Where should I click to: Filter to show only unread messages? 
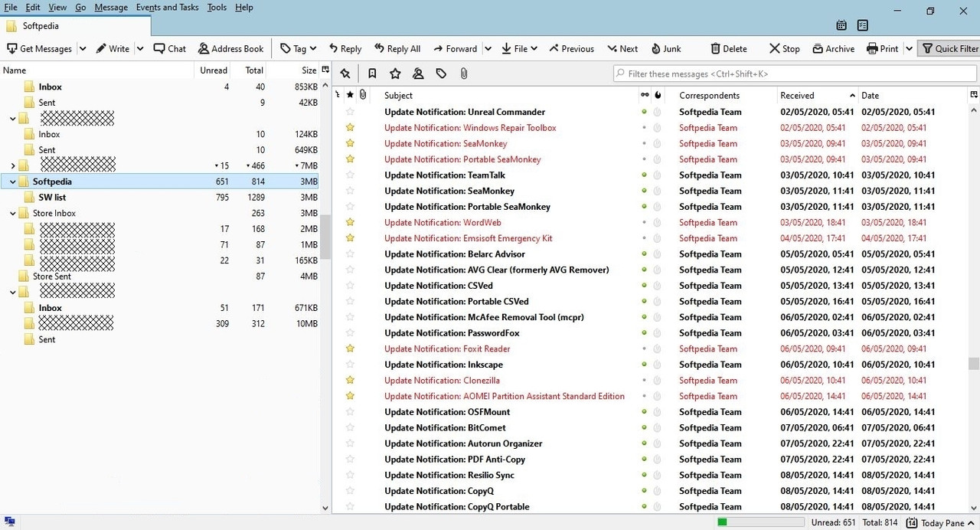coord(372,74)
